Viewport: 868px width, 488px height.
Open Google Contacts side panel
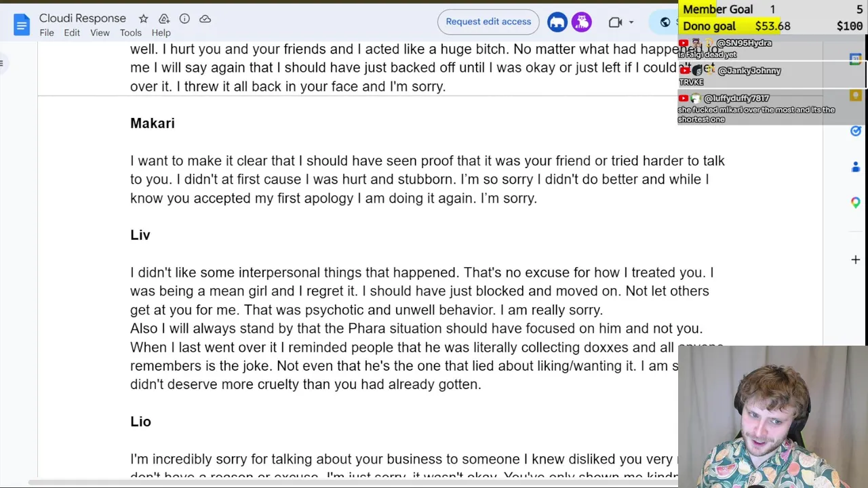856,167
